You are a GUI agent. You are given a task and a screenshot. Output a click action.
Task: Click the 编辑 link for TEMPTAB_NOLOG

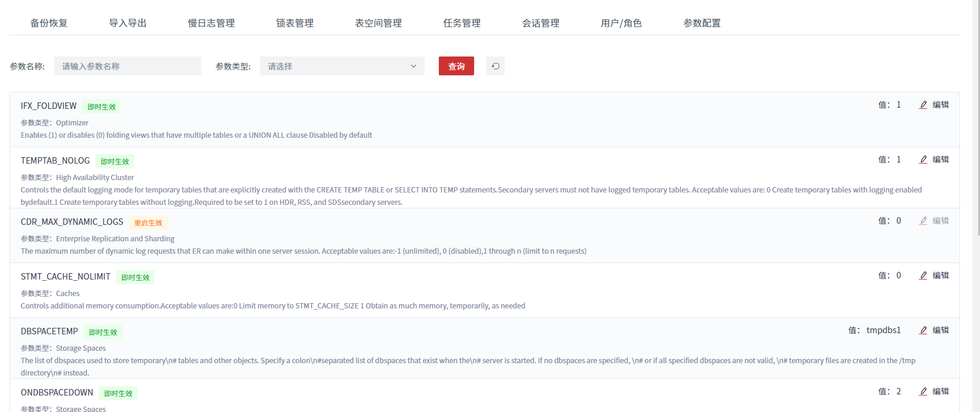(x=940, y=160)
